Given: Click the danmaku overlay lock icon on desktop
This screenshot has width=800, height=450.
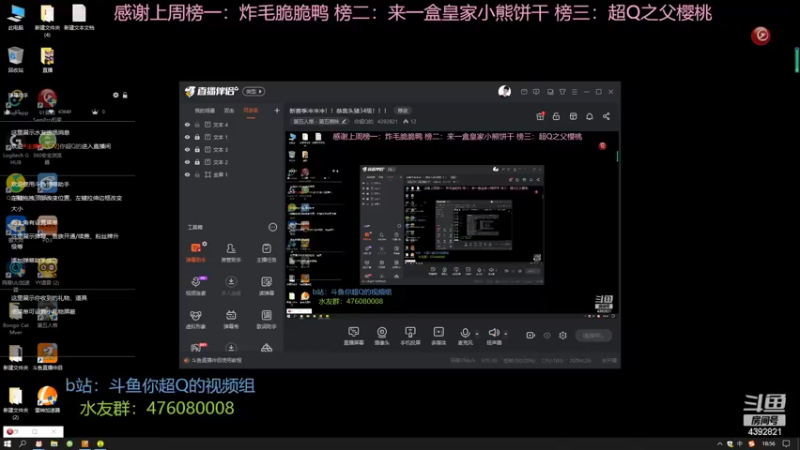Looking at the screenshot, I should 125,95.
